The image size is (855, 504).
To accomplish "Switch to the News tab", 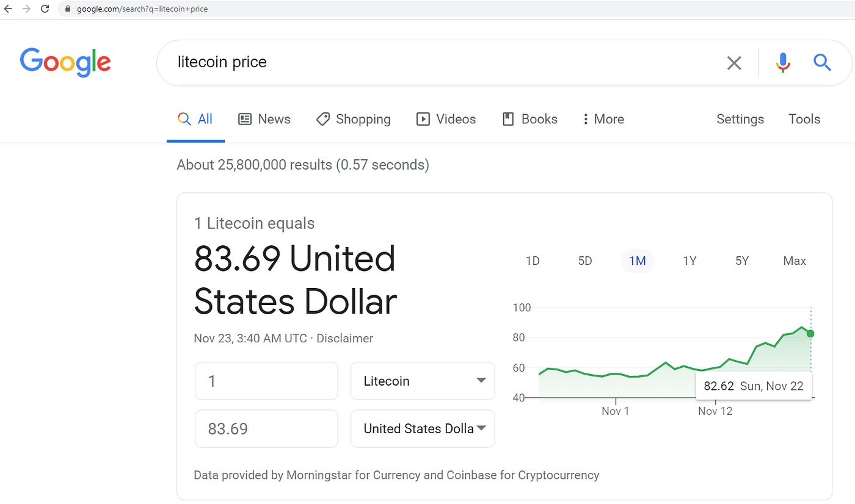I will pos(264,120).
